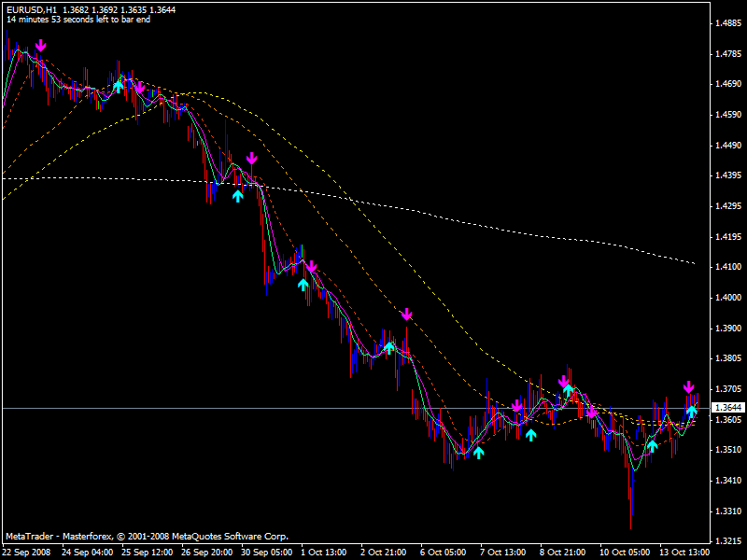Screen dimensions: 747x560
Task: Select the cyan buy arrow near 1.4330 level
Action: (237, 196)
